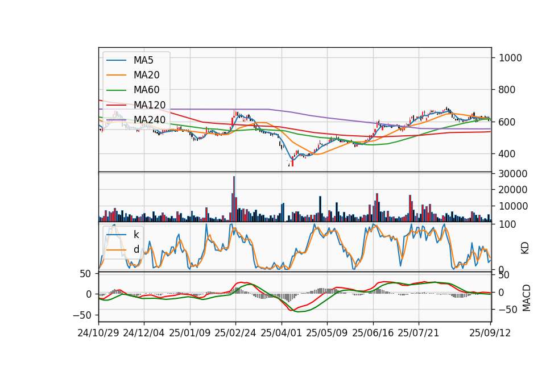Click the 30000 volume axis label
Screen dimensions: 546x392
coord(513,174)
